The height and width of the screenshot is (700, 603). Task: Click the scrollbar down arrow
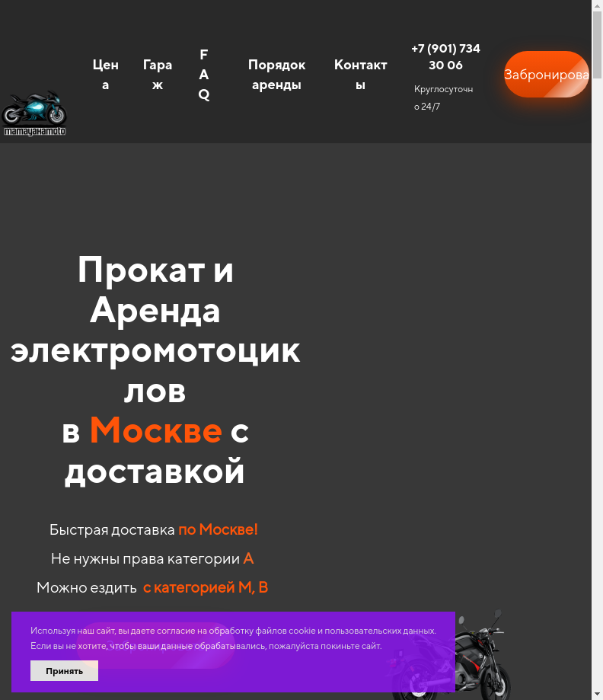click(x=597, y=695)
